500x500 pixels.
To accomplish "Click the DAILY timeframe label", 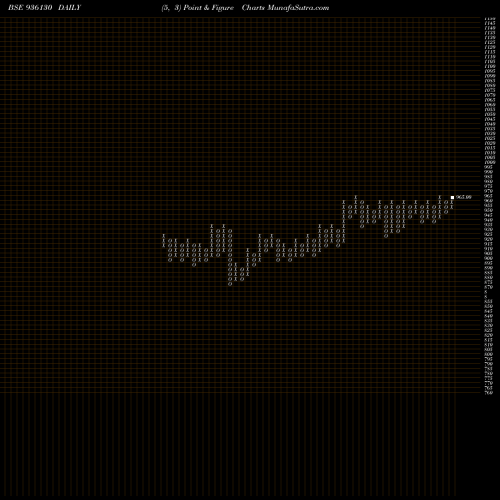I will click(x=69, y=8).
